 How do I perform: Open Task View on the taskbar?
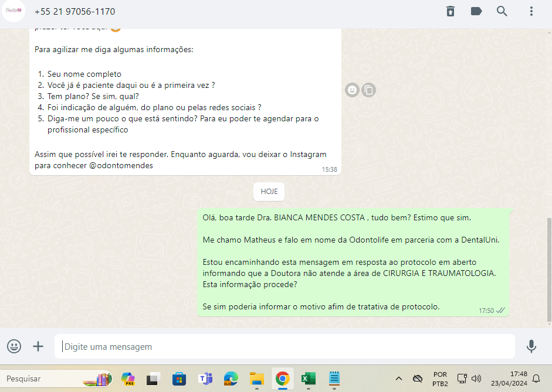[153, 379]
